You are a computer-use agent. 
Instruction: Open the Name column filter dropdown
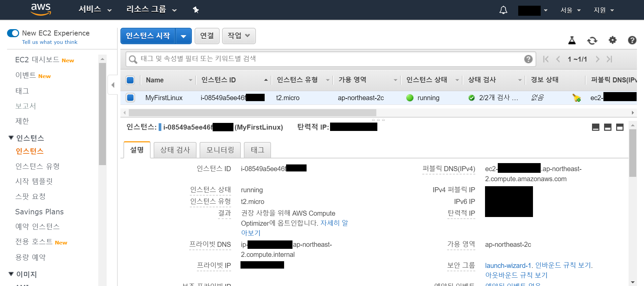click(191, 80)
